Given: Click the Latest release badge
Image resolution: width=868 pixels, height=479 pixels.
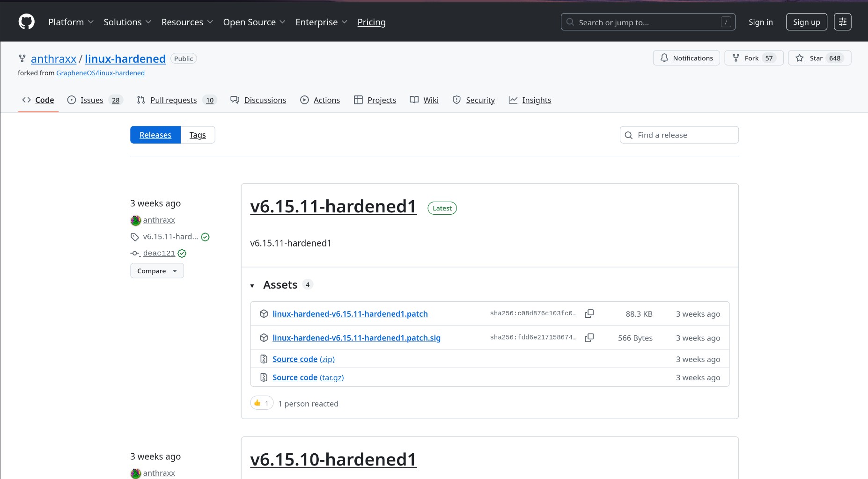Looking at the screenshot, I should [x=442, y=208].
